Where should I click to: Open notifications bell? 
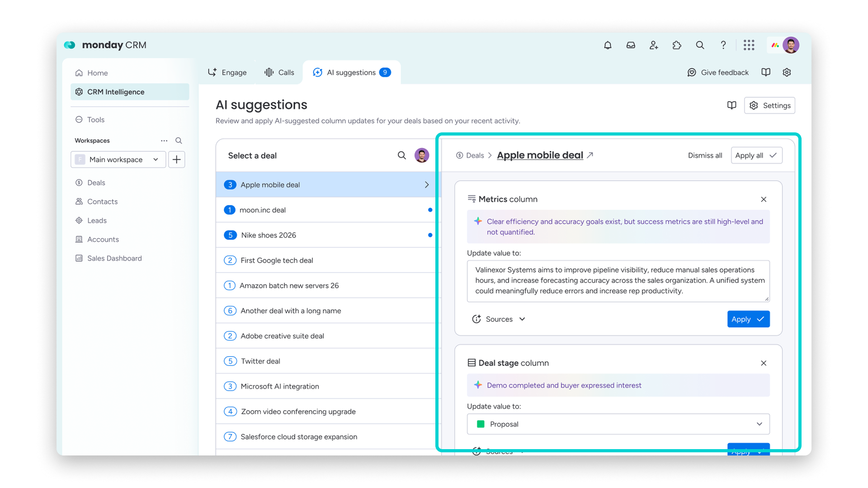click(x=608, y=45)
